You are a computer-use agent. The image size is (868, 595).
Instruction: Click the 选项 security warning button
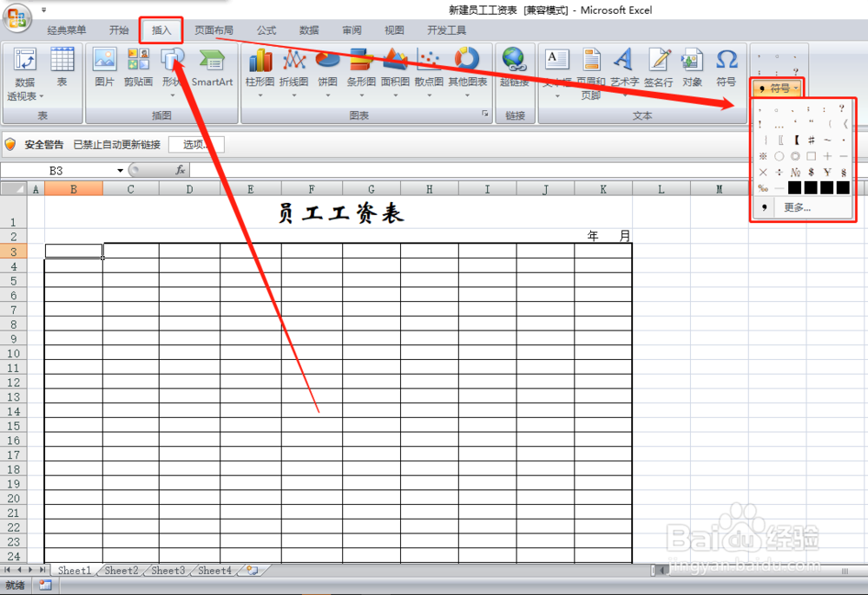tap(196, 144)
